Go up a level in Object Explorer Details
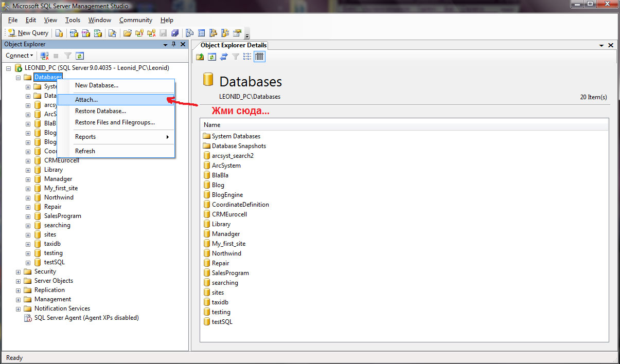 [x=200, y=57]
